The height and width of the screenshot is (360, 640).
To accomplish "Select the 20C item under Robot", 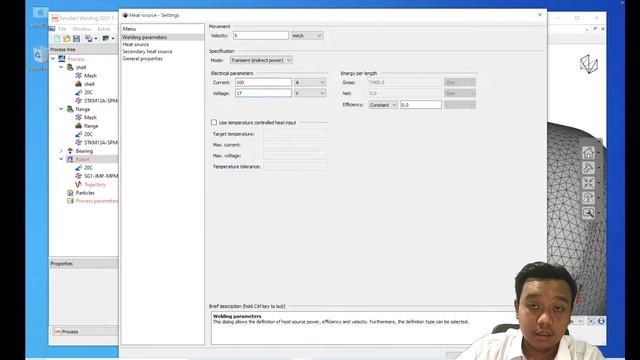I will pyautogui.click(x=88, y=168).
